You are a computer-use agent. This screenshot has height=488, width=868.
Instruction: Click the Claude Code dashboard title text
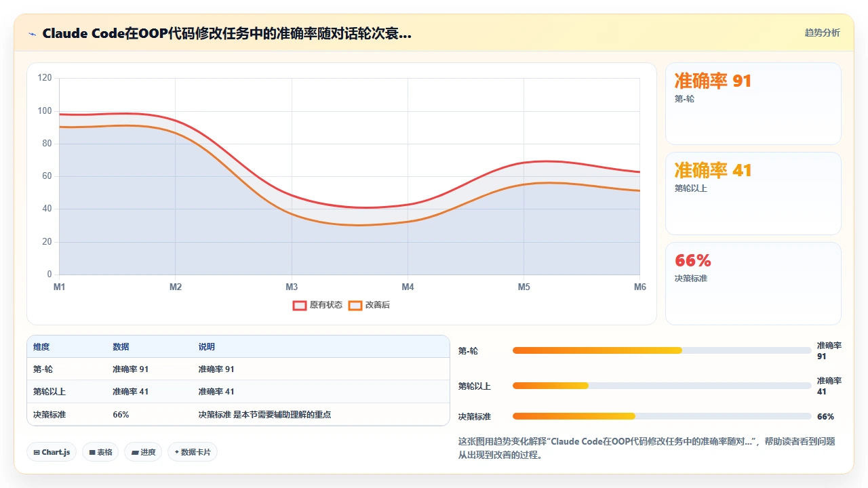(x=226, y=34)
